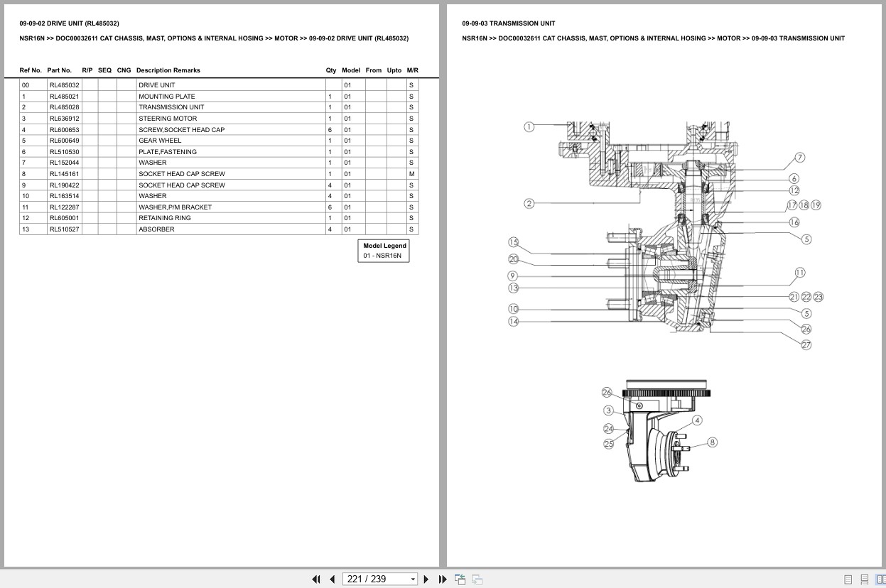Click part number RL600649
This screenshot has width=886, height=588.
point(64,141)
